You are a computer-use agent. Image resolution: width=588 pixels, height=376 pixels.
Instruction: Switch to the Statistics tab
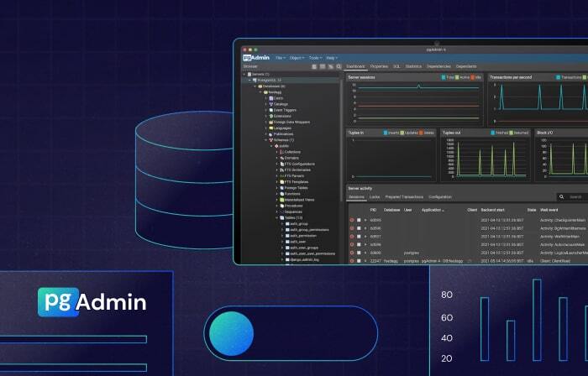point(413,66)
